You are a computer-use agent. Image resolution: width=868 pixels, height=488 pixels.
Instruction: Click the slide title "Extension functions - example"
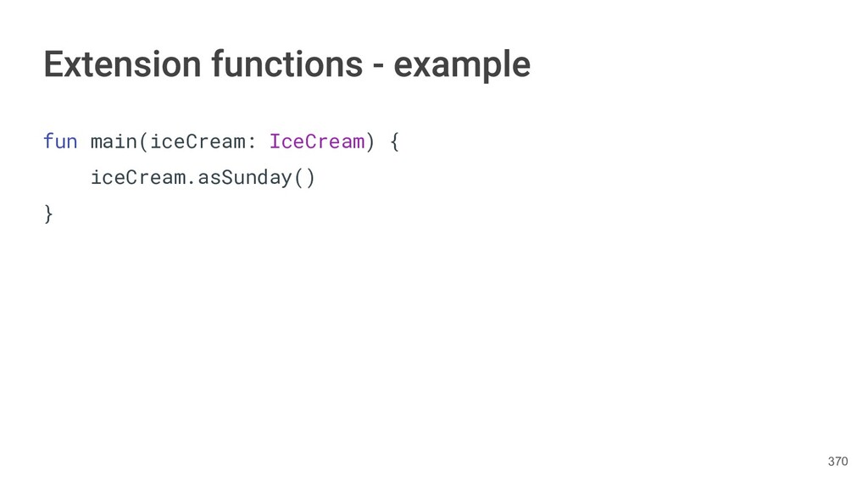(287, 64)
